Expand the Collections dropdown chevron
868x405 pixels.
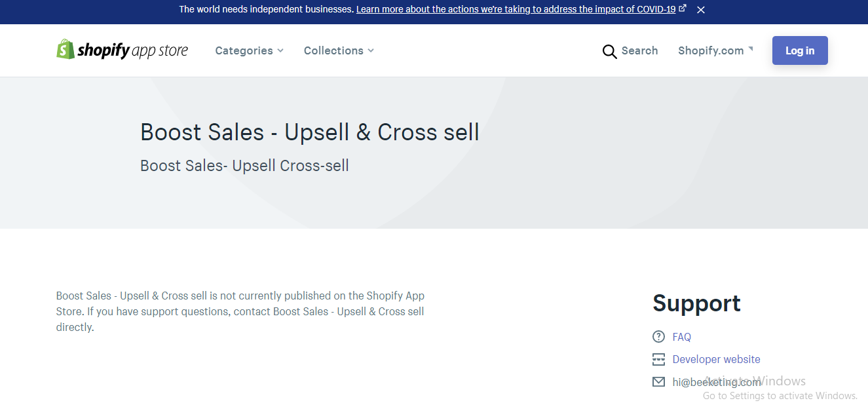click(371, 50)
